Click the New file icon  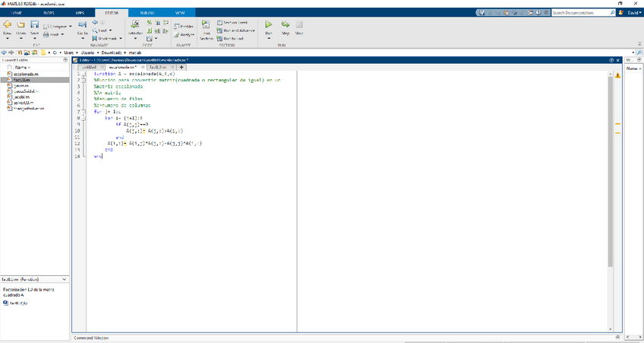[8, 25]
